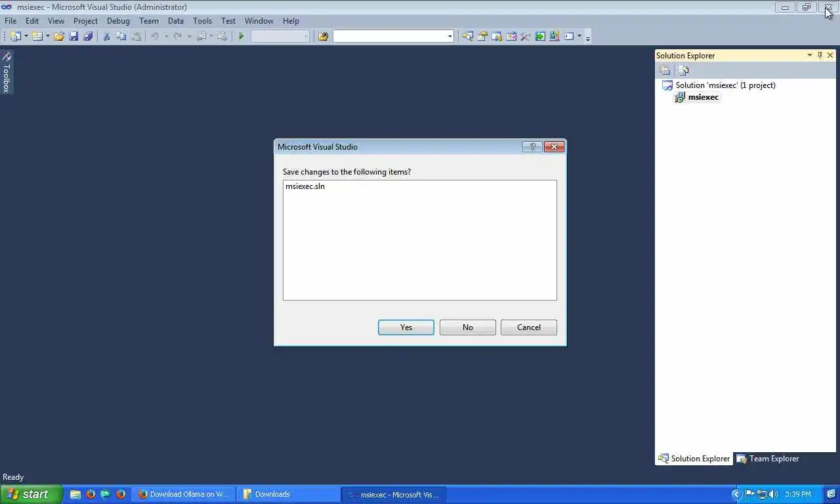840x504 pixels.
Task: Open the Project menu
Action: 85,21
